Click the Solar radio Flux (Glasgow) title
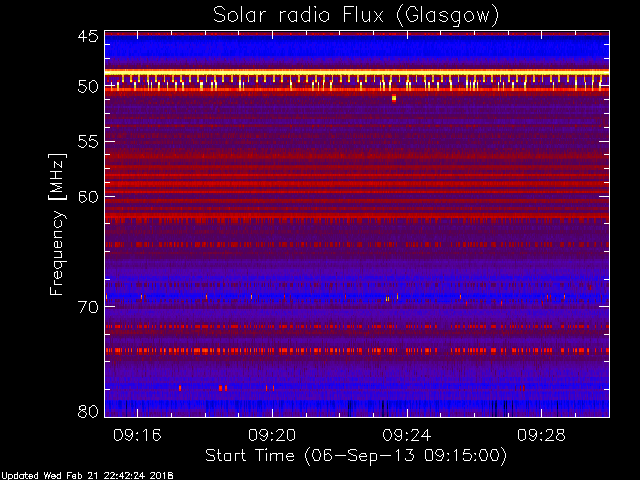The image size is (640, 480). pyautogui.click(x=356, y=16)
